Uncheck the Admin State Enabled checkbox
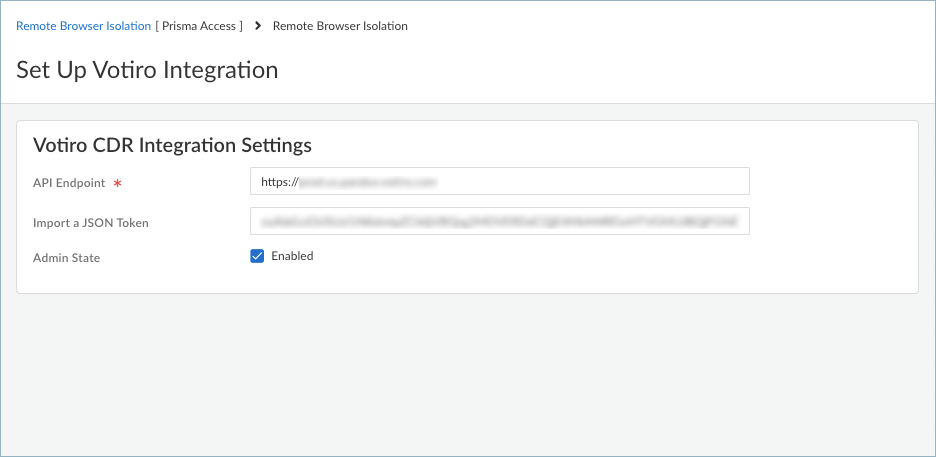 (257, 256)
